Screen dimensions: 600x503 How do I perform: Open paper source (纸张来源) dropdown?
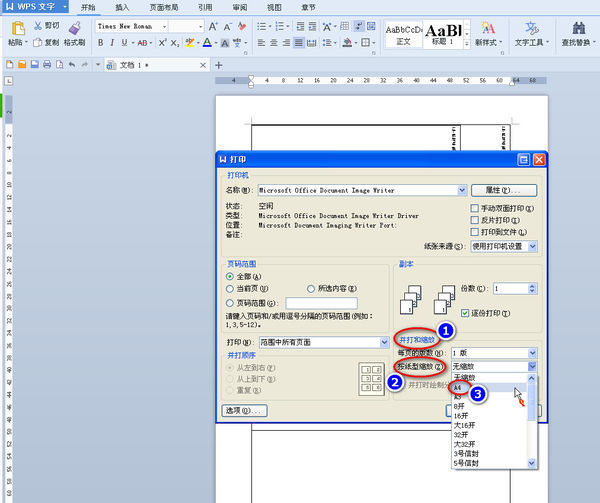pos(533,246)
